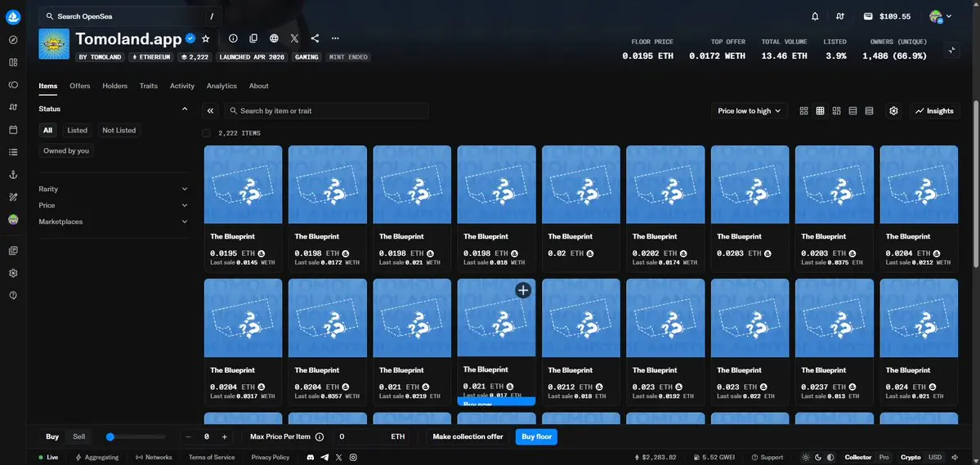Screen dimensions: 980x465
Task: Collapse the Status filter section
Action: click(x=185, y=109)
